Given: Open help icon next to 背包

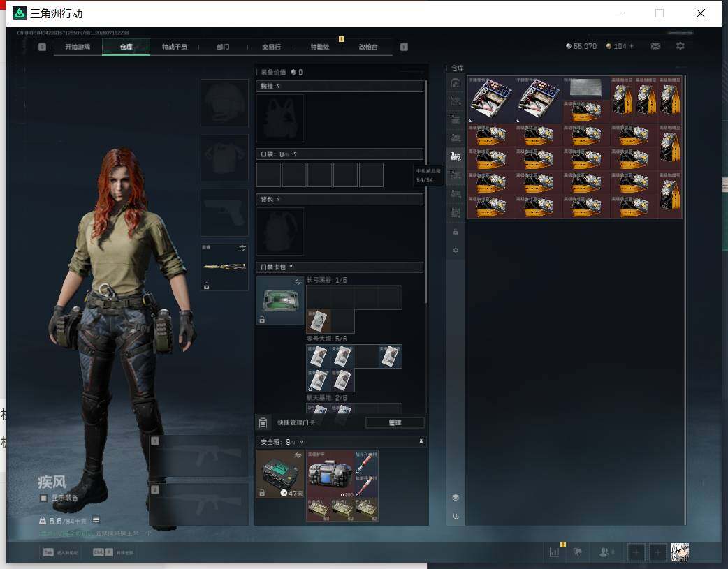Looking at the screenshot, I should click(x=278, y=200).
